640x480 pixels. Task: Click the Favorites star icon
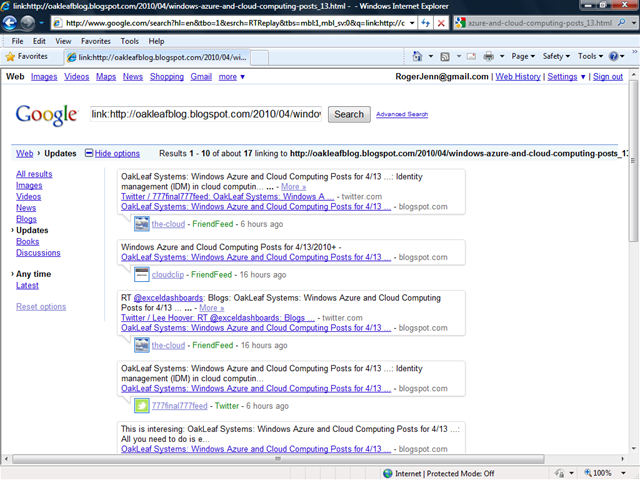tap(10, 57)
